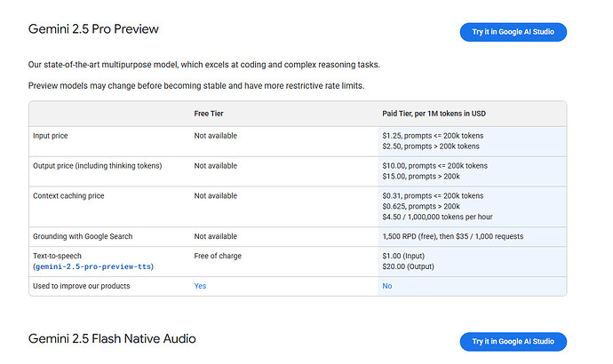Click Free of charge in Text-to-speech row
613x364 pixels.
(218, 257)
